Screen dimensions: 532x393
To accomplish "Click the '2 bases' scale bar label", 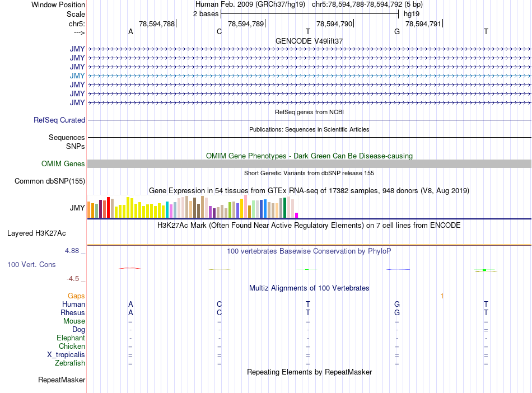I will pos(206,14).
